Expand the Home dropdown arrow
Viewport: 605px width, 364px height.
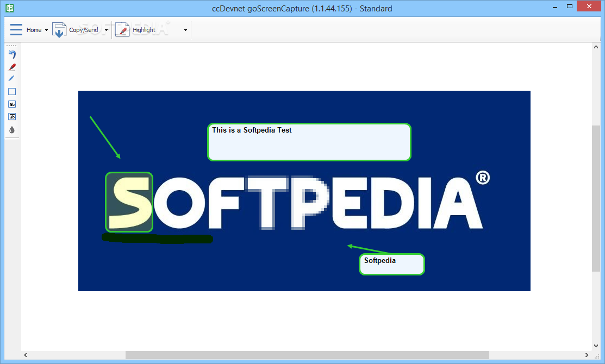46,30
